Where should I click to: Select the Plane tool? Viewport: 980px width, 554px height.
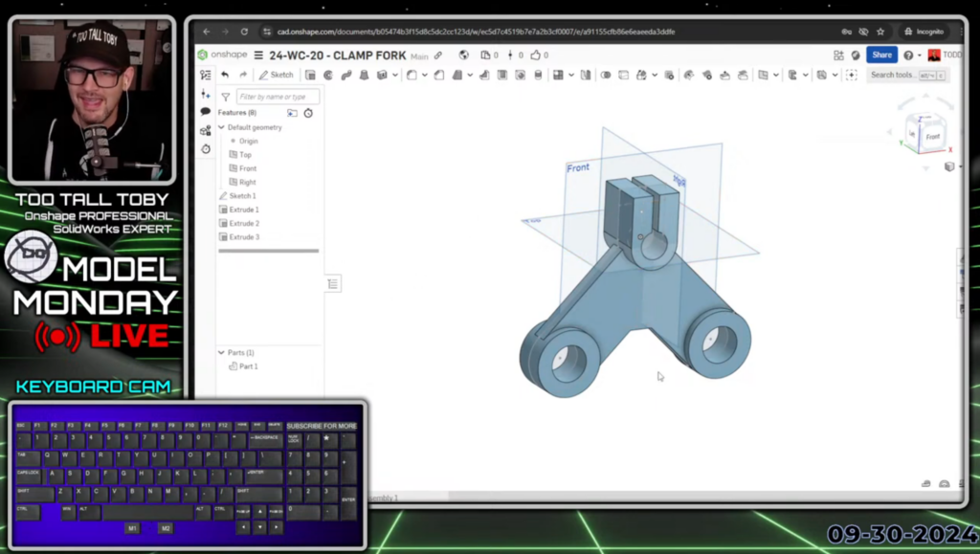pos(763,75)
